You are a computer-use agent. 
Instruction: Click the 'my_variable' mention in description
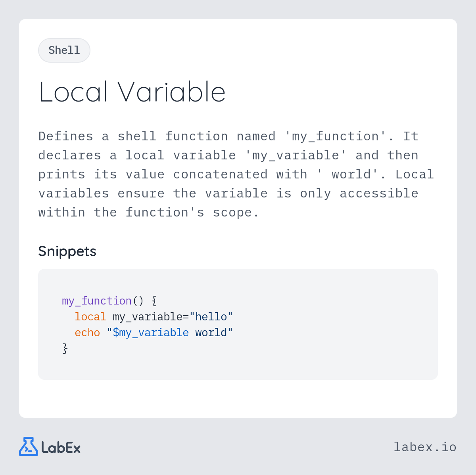click(x=296, y=155)
